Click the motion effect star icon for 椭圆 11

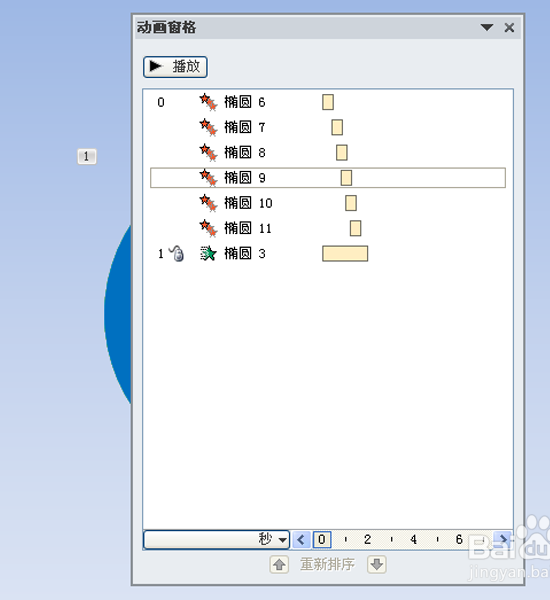click(208, 228)
